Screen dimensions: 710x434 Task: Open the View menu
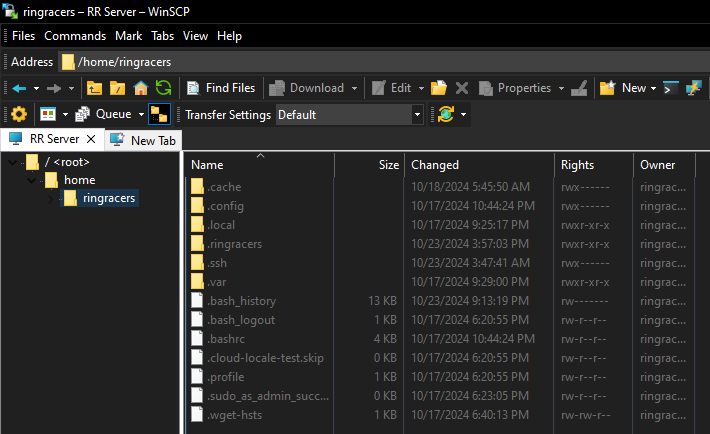pos(195,36)
